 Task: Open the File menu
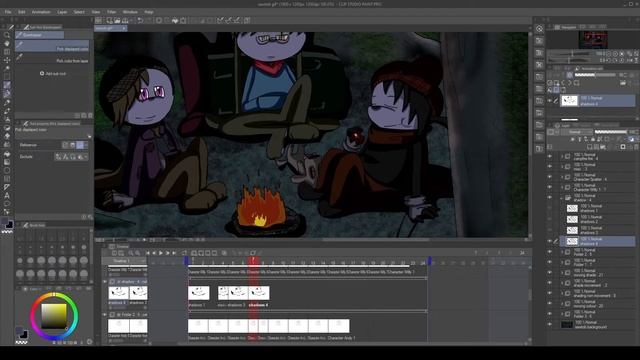[x=8, y=12]
